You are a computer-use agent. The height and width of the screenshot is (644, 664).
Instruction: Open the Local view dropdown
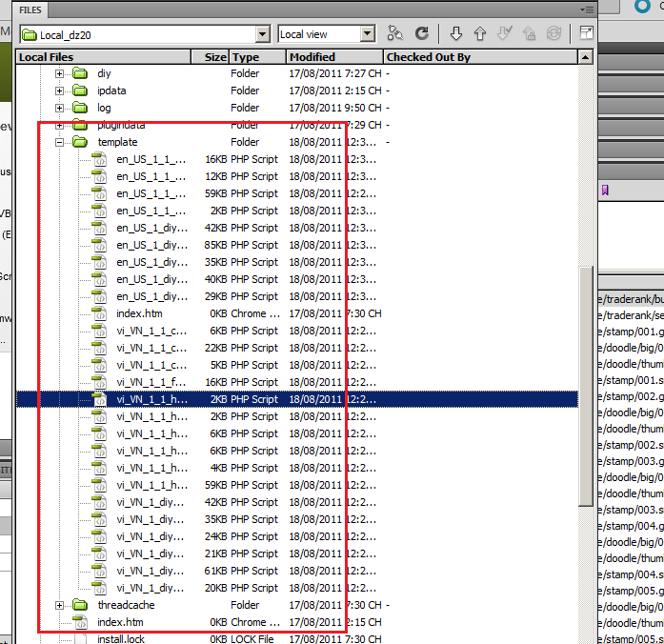click(x=368, y=34)
